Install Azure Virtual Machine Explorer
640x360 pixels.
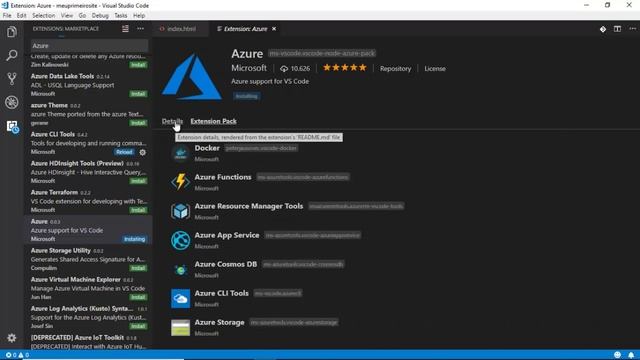[138, 297]
